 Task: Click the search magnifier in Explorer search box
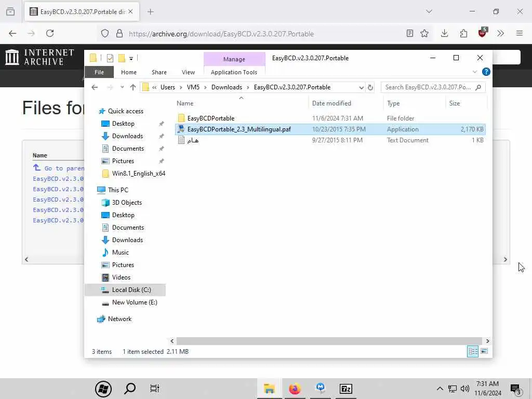pyautogui.click(x=478, y=87)
